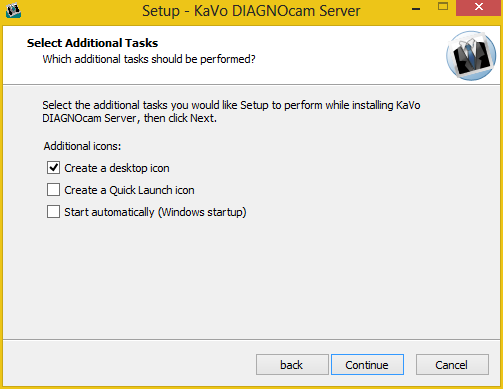Click the instruction paragraph mentioning 'then click Next'
Image resolution: width=503 pixels, height=389 pixels.
231,112
